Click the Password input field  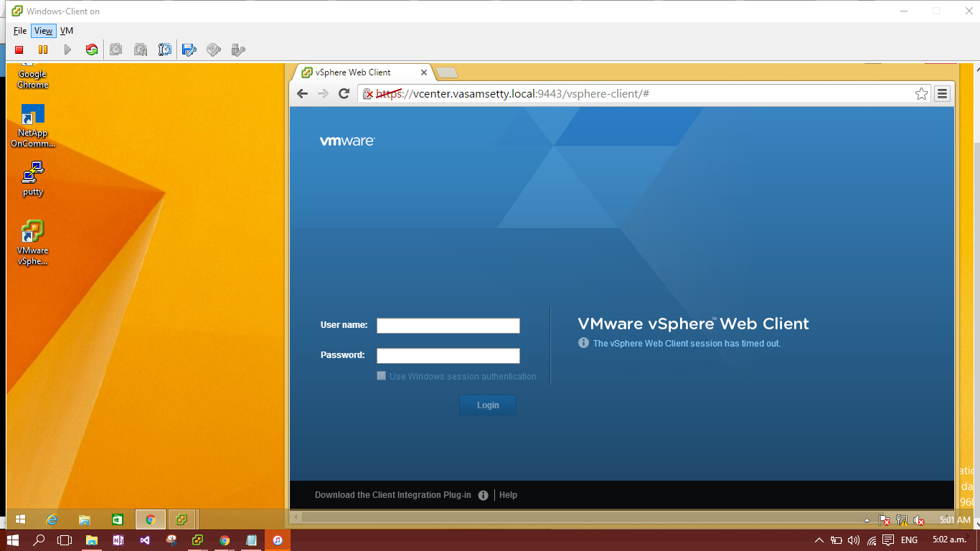click(448, 355)
